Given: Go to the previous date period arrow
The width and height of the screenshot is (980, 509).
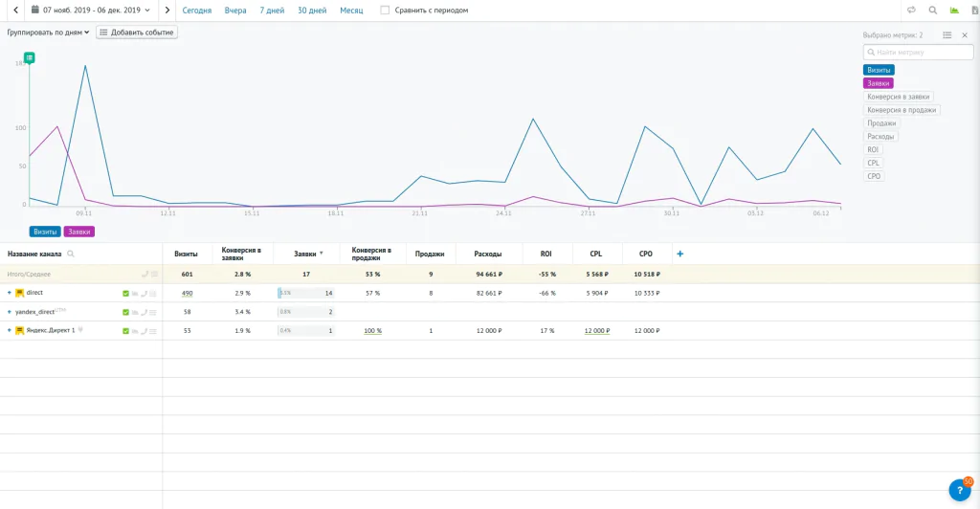Looking at the screenshot, I should click(15, 10).
